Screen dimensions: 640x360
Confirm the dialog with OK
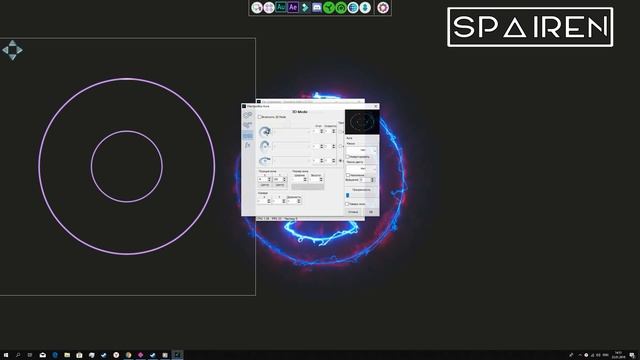371,212
